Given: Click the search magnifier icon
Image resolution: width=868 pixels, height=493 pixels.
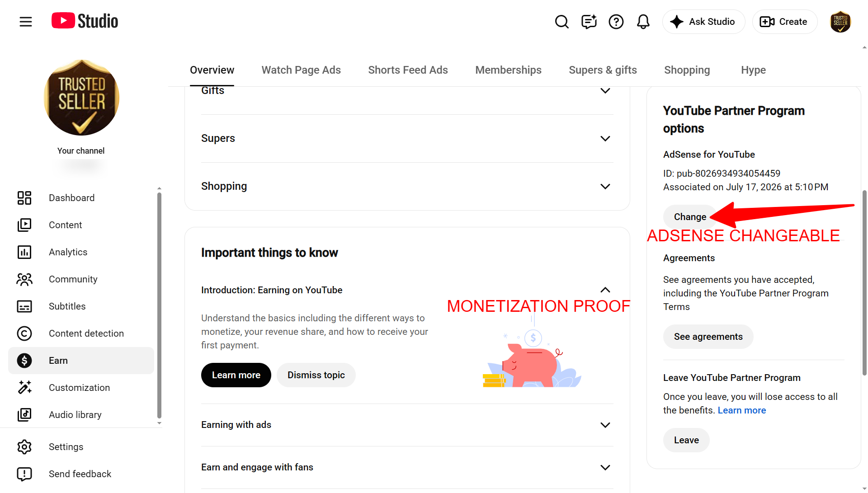Looking at the screenshot, I should (562, 21).
